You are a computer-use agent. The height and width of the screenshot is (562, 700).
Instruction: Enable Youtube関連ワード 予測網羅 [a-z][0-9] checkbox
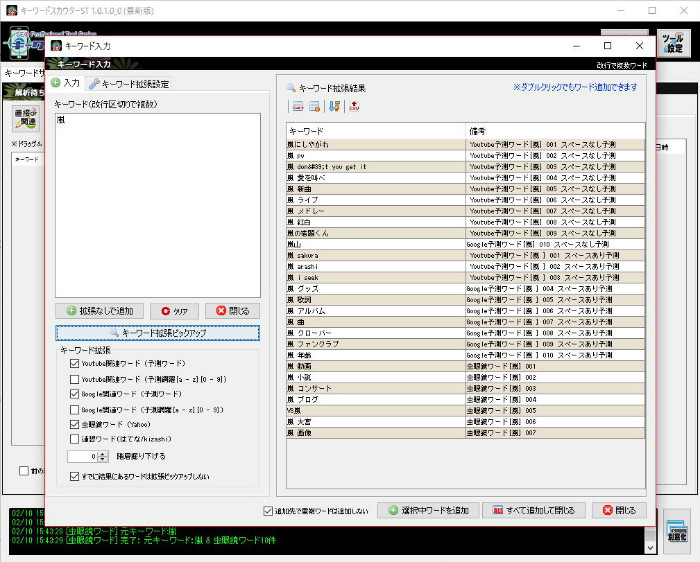(x=75, y=379)
